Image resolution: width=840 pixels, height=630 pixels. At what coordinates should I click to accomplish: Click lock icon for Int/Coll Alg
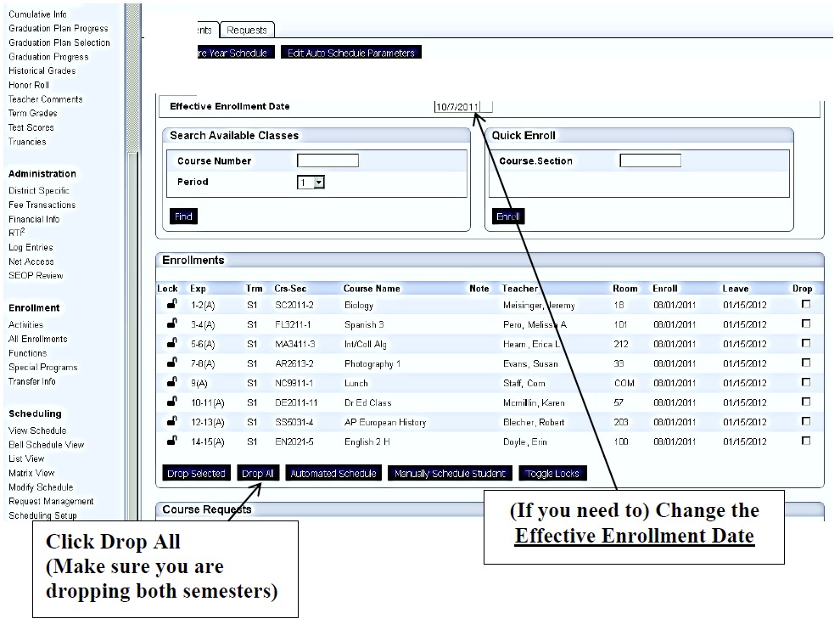click(x=172, y=343)
